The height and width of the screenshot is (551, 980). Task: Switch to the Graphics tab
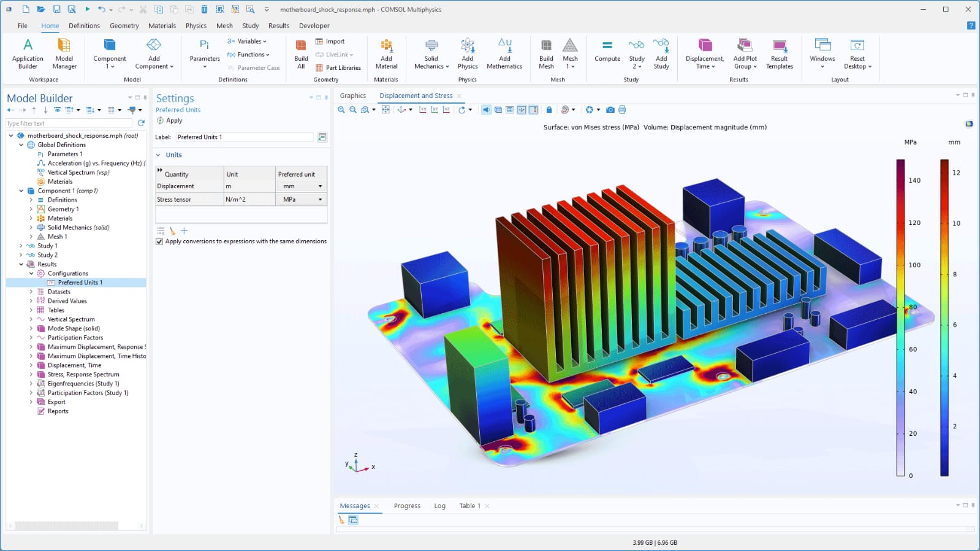(352, 96)
